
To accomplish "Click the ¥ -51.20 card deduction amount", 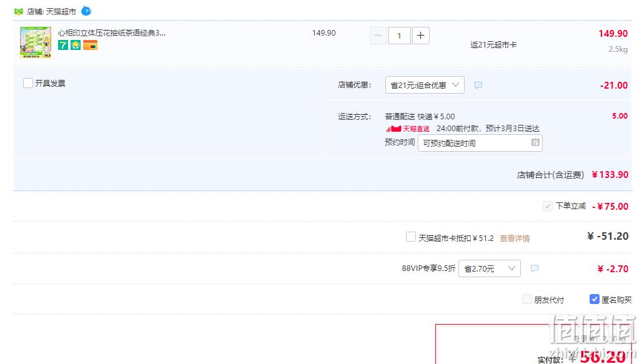I will click(x=608, y=236).
